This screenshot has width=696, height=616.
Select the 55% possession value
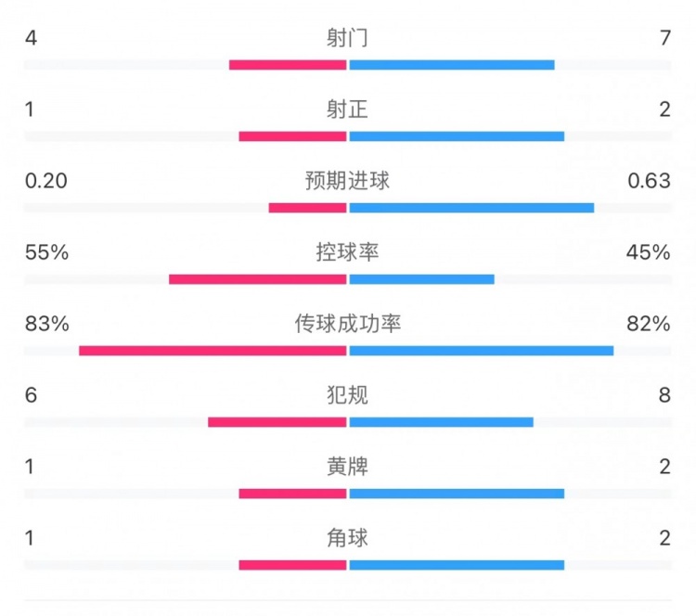pyautogui.click(x=46, y=251)
